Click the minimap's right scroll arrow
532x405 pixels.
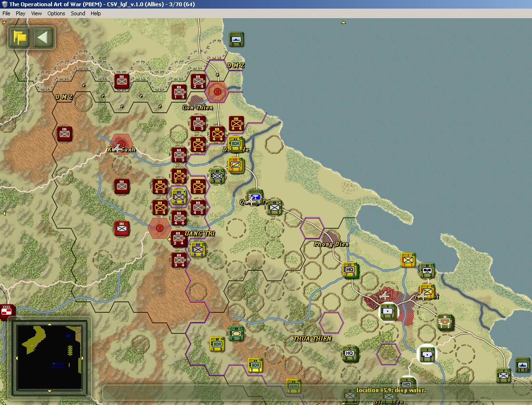(83, 358)
